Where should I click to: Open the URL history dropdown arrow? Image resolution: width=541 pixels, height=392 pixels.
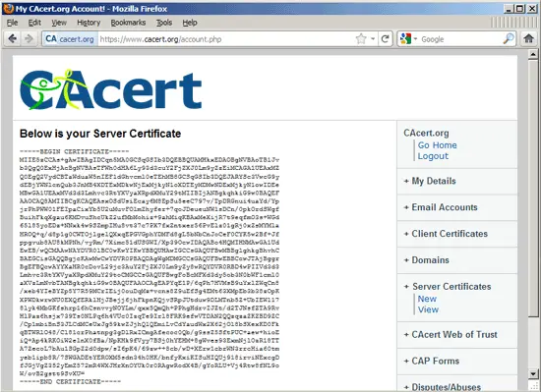click(373, 39)
